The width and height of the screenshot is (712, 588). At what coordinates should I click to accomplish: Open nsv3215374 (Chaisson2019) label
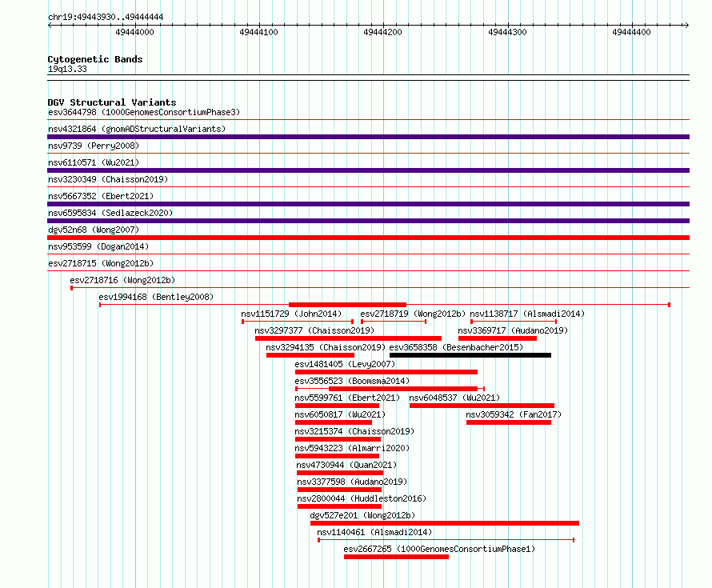pos(354,431)
